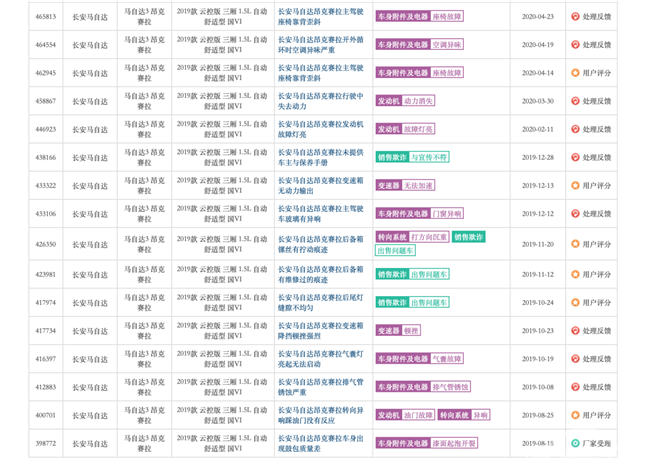Click the 与宣传不符 tag in row 438166
Image resolution: width=650 pixels, height=476 pixels.
pyautogui.click(x=429, y=158)
